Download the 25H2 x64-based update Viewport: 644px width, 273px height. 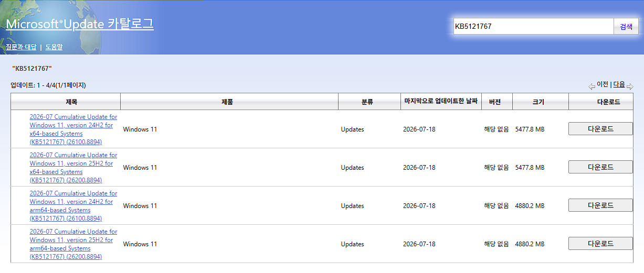coord(600,167)
